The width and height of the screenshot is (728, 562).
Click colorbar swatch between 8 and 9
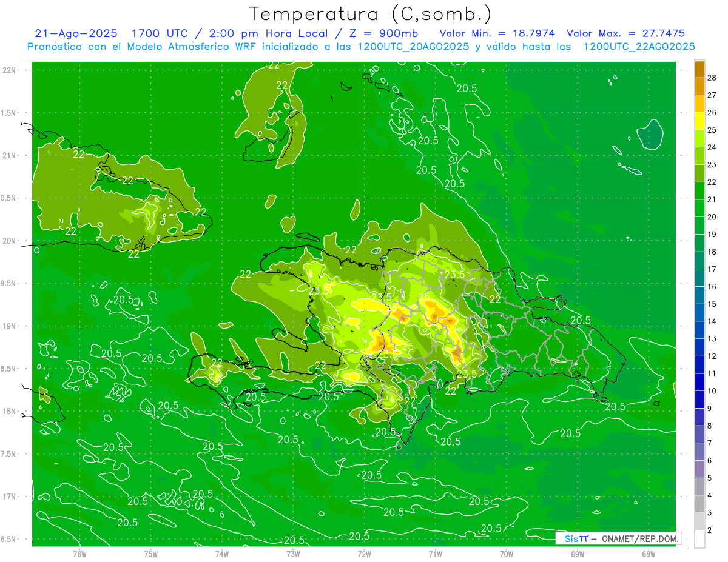click(699, 417)
